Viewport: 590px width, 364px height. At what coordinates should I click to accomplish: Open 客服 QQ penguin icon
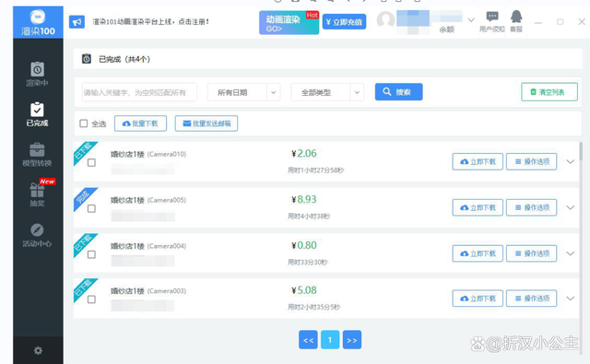[516, 21]
